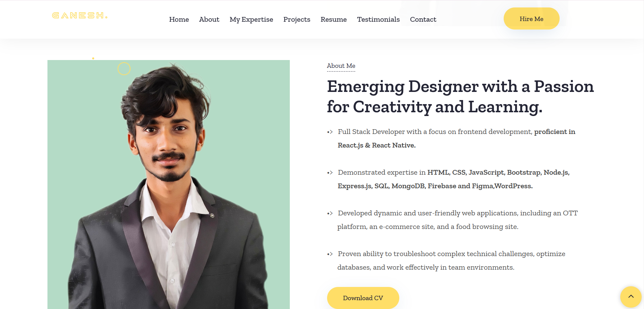Click the yellow circle decoration on photo
This screenshot has width=644, height=309.
124,69
